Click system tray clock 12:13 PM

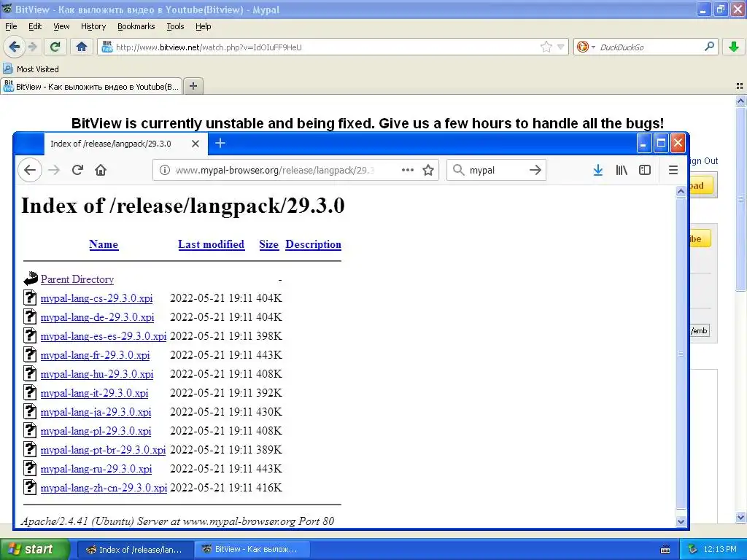720,549
